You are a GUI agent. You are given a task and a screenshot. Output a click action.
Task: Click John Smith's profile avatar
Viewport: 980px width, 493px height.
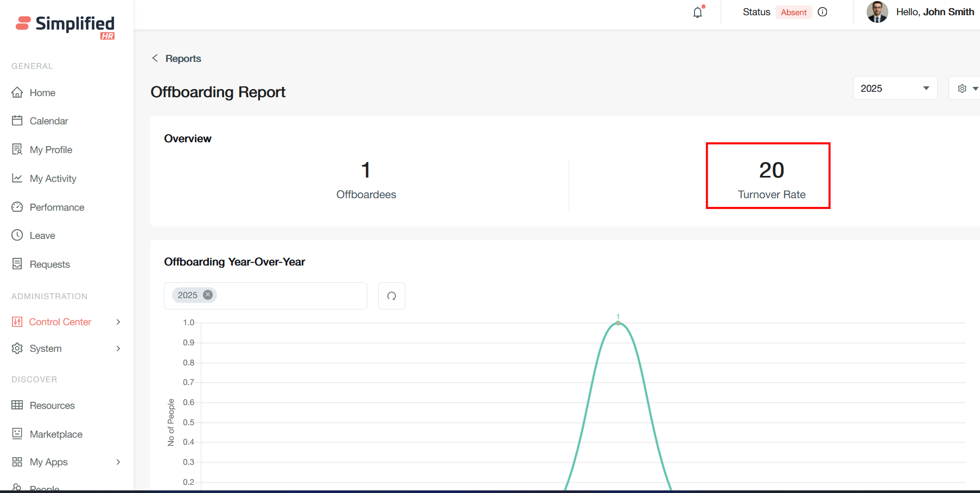[877, 12]
